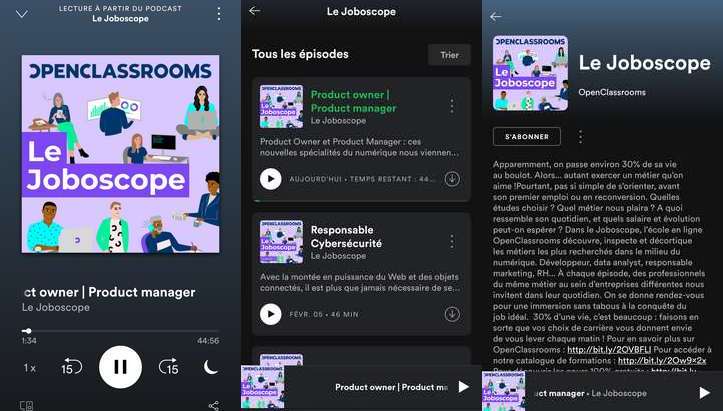Download the Responsable Cybersécurité episode
Screen dimensions: 723x411
pos(452,314)
